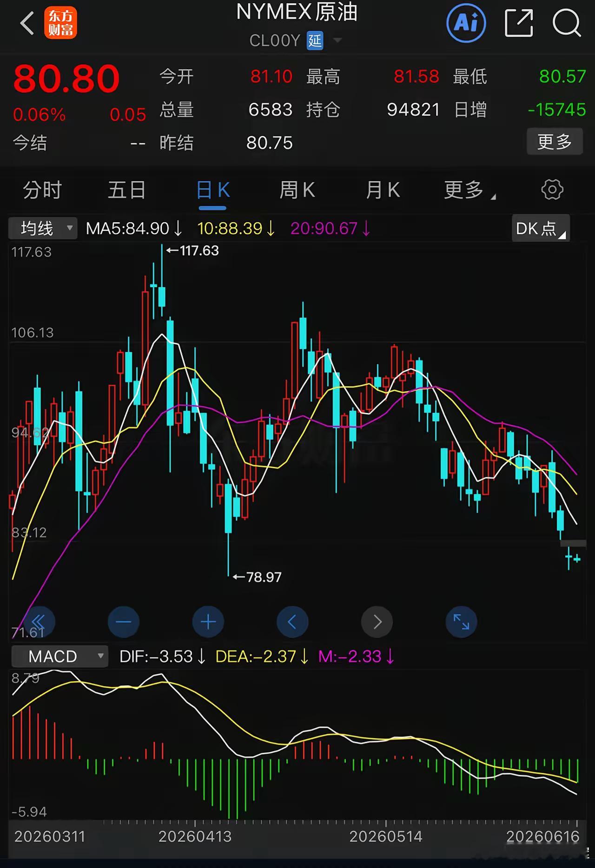Click the 106.13 price axis label
This screenshot has height=868, width=595.
pos(32,332)
